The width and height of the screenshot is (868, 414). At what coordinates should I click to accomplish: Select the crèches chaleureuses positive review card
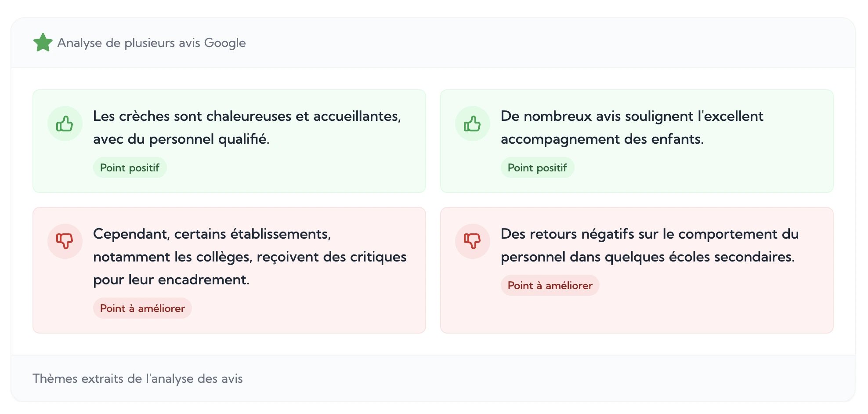tap(228, 141)
